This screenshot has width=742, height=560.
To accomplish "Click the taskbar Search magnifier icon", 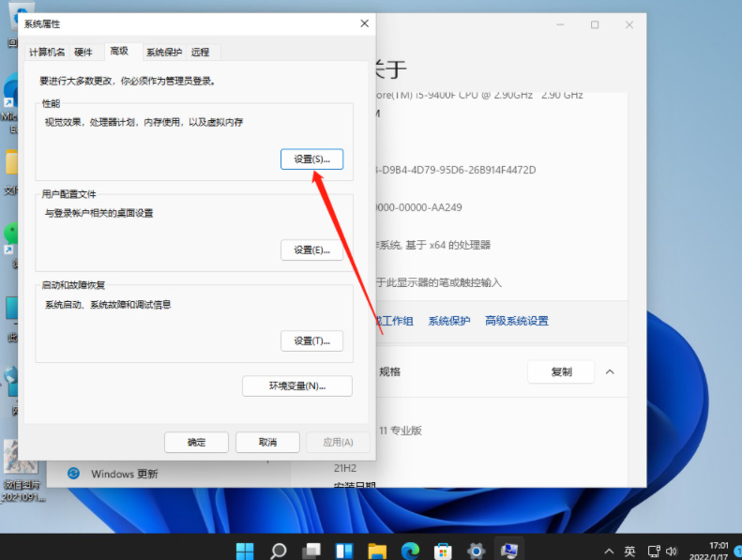I will coord(278,551).
